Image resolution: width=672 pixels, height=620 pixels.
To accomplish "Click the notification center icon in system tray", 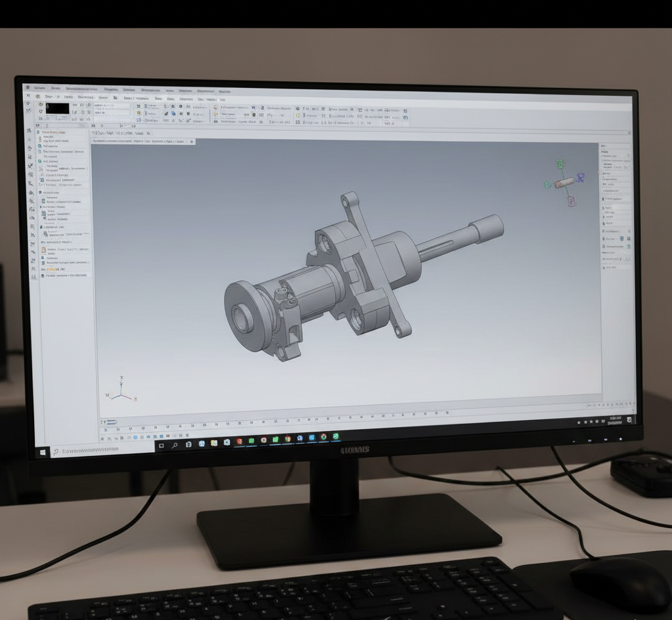I will pos(629,421).
